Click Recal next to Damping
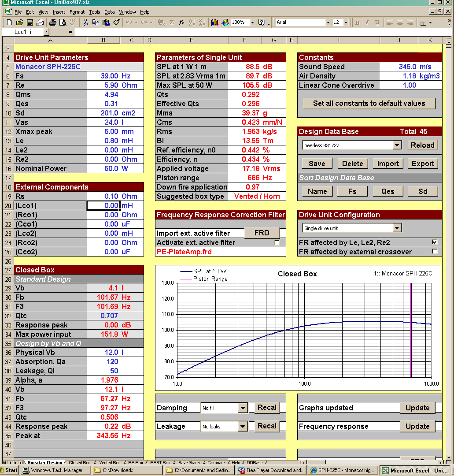Viewport: 454px width, 476px height. (267, 407)
